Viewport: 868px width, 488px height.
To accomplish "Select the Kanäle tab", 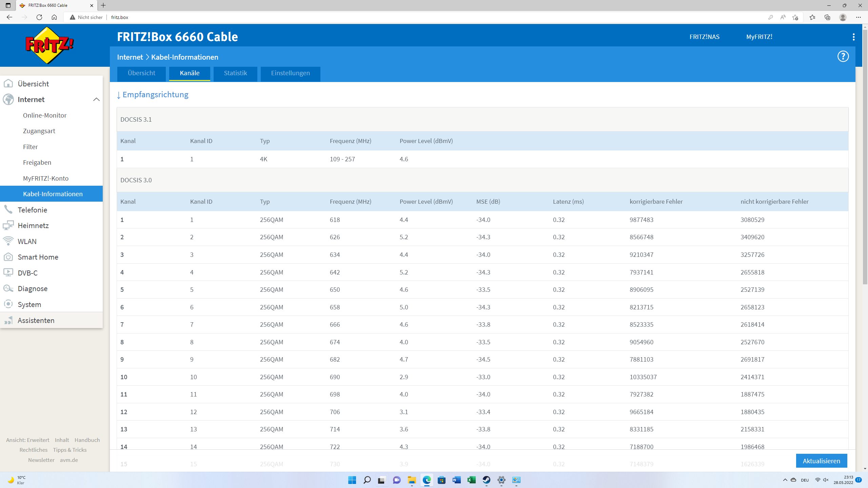I will pos(190,73).
